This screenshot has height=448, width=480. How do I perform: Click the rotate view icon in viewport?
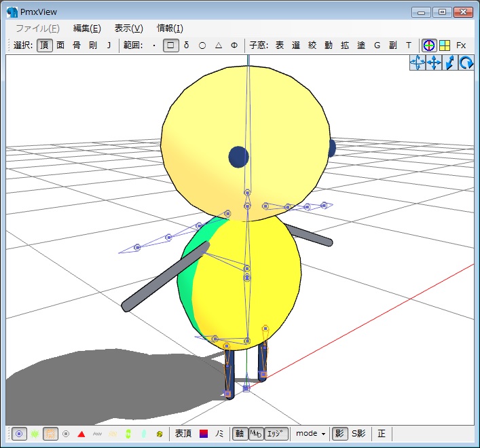(466, 63)
